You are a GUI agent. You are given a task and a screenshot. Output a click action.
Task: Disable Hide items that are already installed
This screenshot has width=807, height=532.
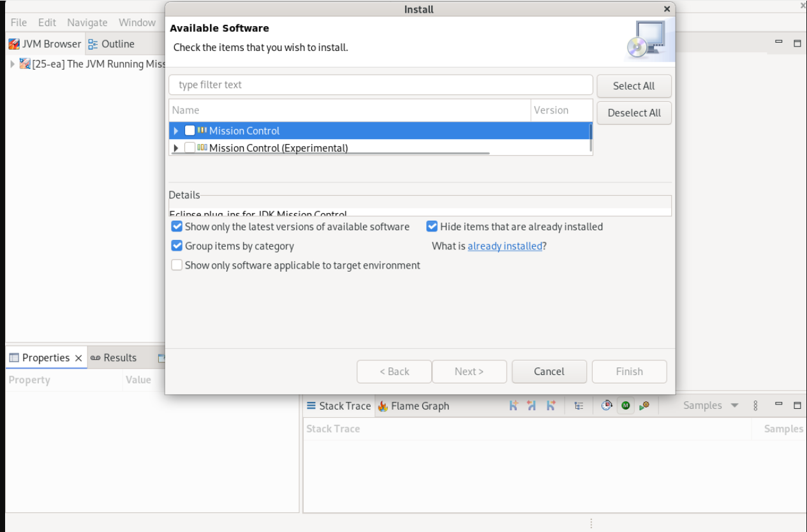click(432, 227)
